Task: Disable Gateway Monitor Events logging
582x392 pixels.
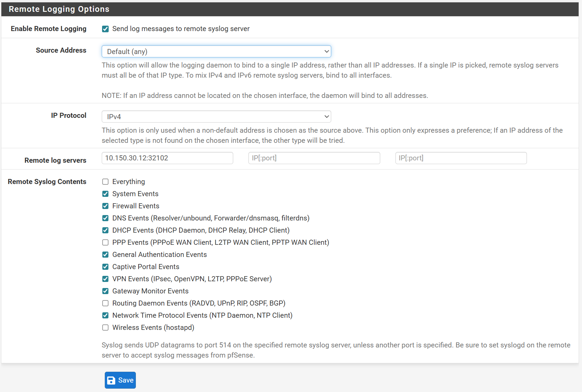Action: point(105,291)
